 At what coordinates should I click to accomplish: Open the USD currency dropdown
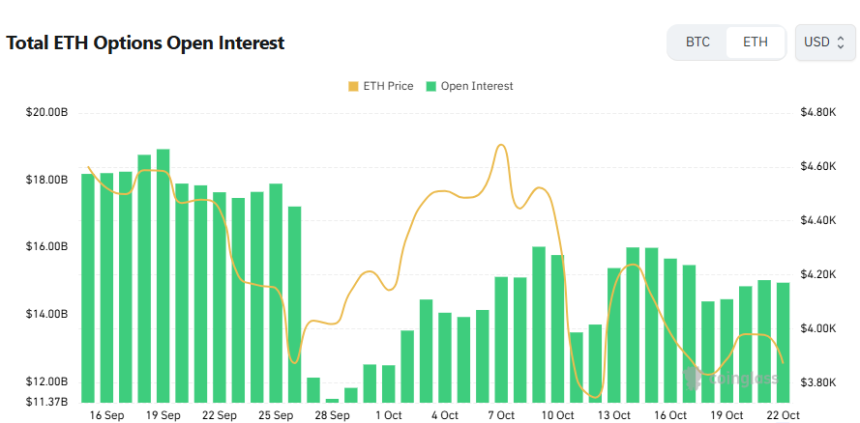[x=825, y=42]
